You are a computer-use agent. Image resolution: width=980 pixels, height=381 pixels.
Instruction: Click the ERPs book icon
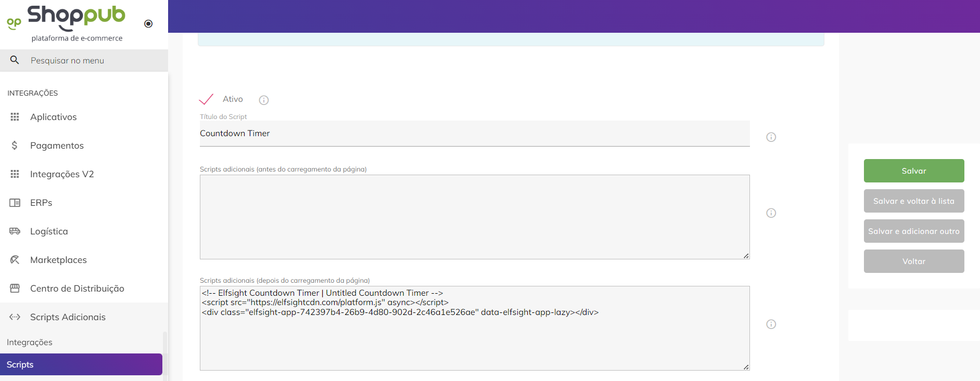click(x=15, y=203)
